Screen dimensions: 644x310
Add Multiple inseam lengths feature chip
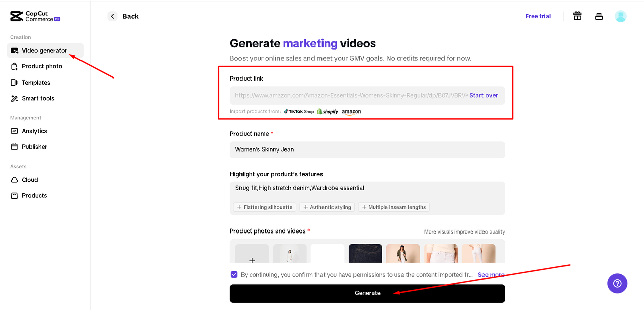click(393, 207)
